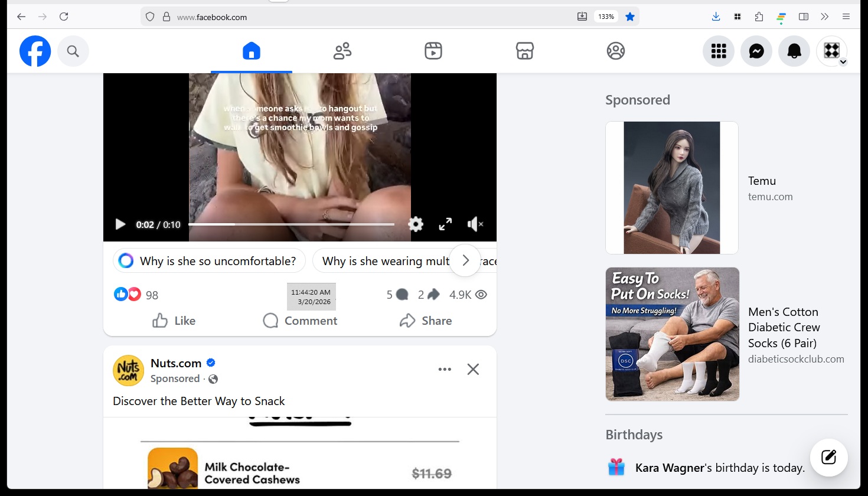
Task: Open the Facebook menu grid icon
Action: click(718, 51)
